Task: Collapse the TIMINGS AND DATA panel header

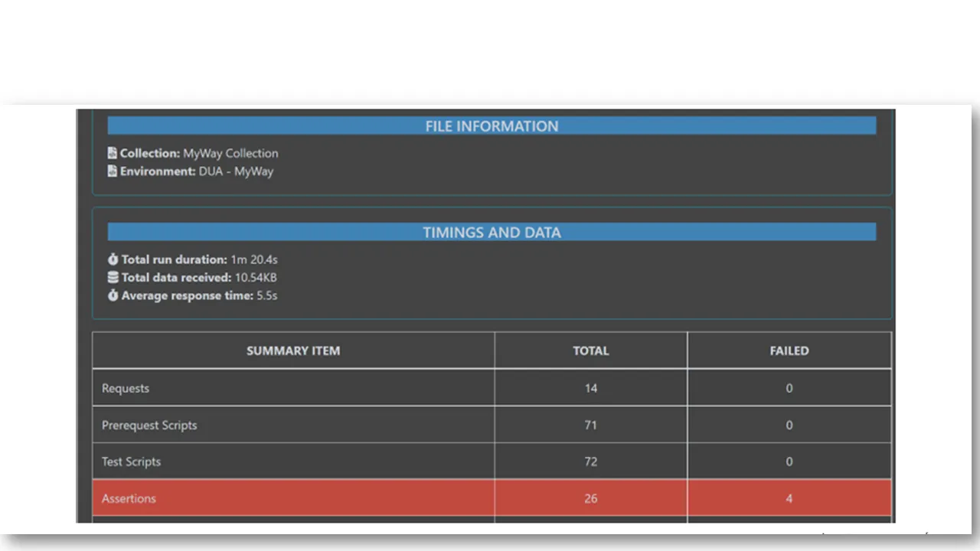Action: pos(492,232)
